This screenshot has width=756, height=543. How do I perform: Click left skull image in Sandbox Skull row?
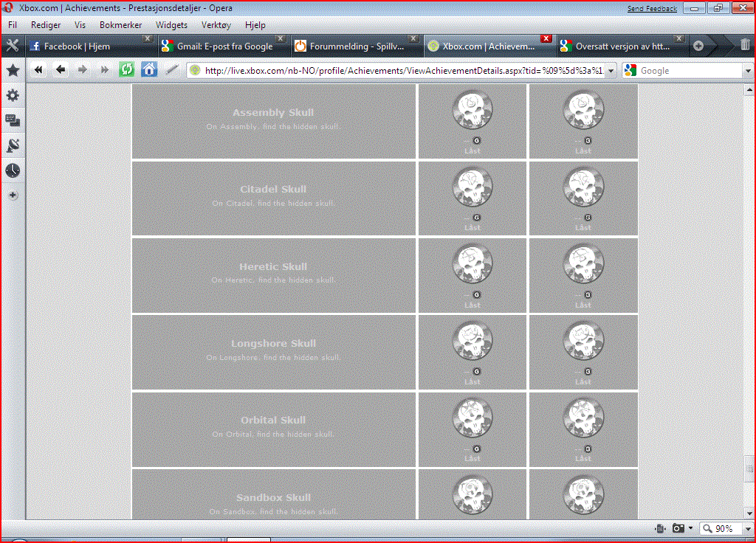coord(472,495)
